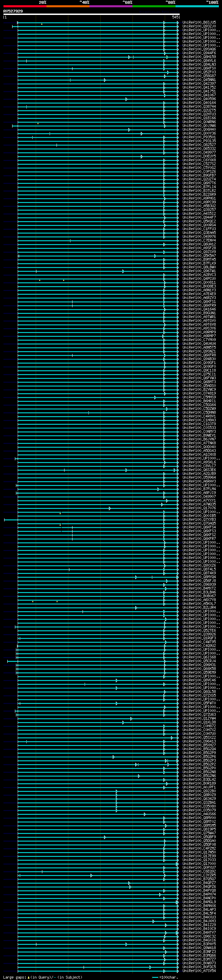View the last hit UniRef100_A7SV54

[199, 971]
